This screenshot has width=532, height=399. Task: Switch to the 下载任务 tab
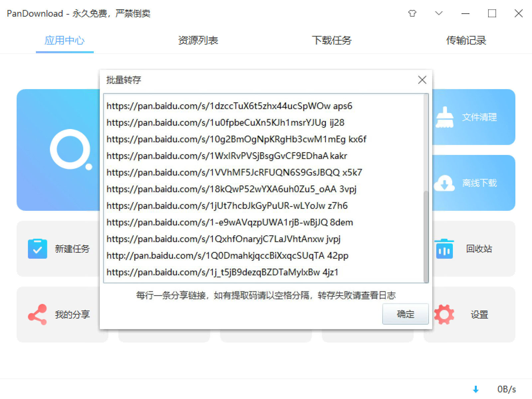pyautogui.click(x=332, y=40)
